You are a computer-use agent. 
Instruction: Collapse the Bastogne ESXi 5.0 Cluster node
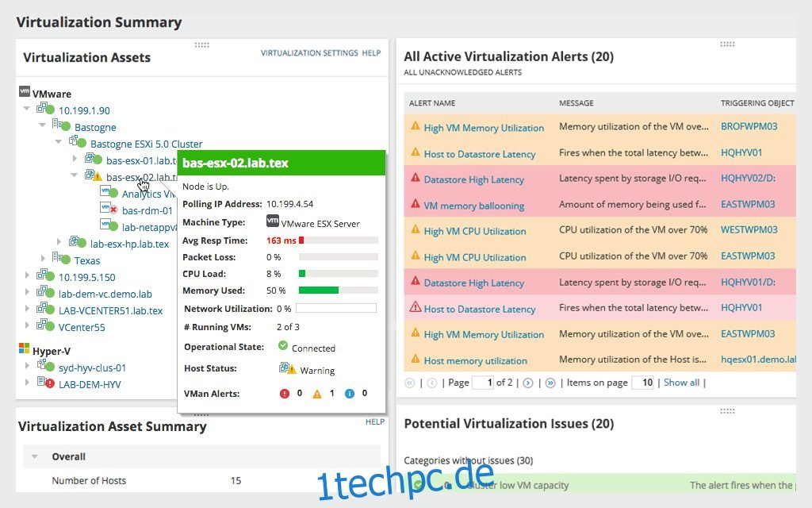coord(59,141)
